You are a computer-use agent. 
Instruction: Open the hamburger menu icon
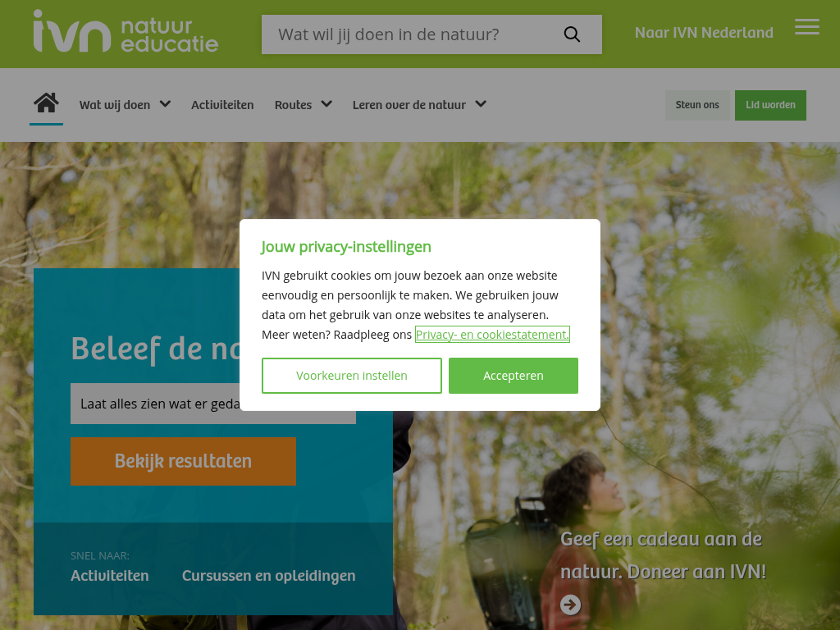pyautogui.click(x=807, y=26)
